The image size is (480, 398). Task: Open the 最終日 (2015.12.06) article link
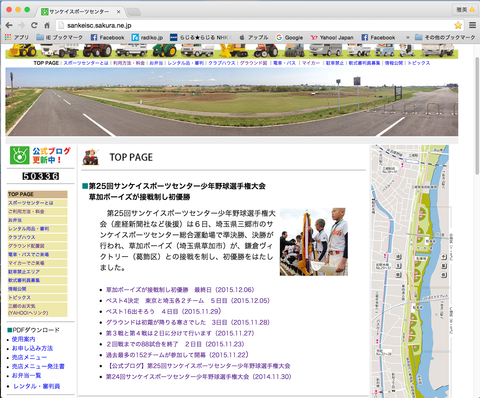click(x=180, y=290)
